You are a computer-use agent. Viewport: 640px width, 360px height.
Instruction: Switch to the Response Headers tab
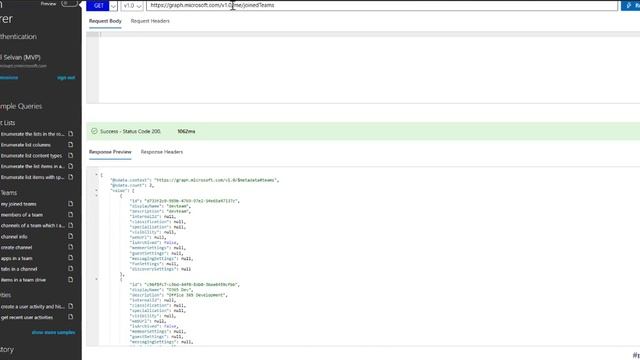[162, 152]
